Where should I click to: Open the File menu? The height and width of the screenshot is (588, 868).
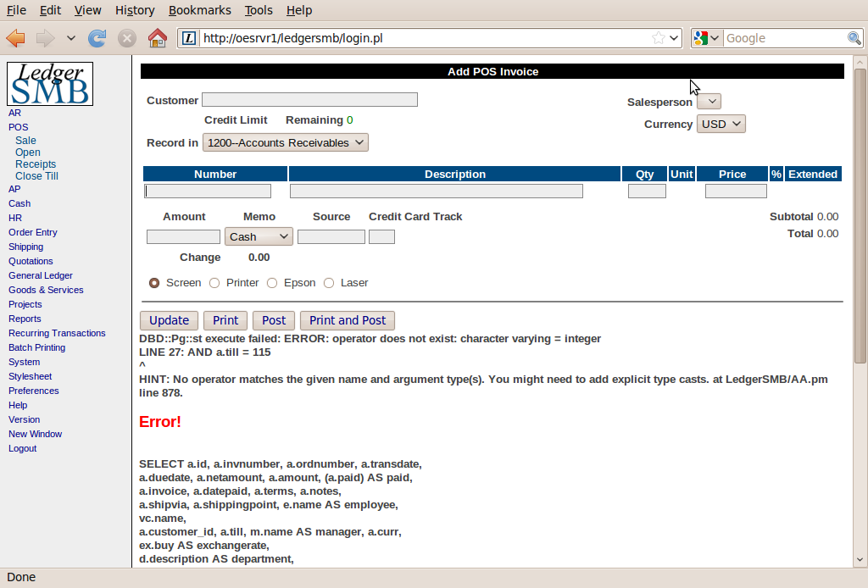(x=16, y=10)
